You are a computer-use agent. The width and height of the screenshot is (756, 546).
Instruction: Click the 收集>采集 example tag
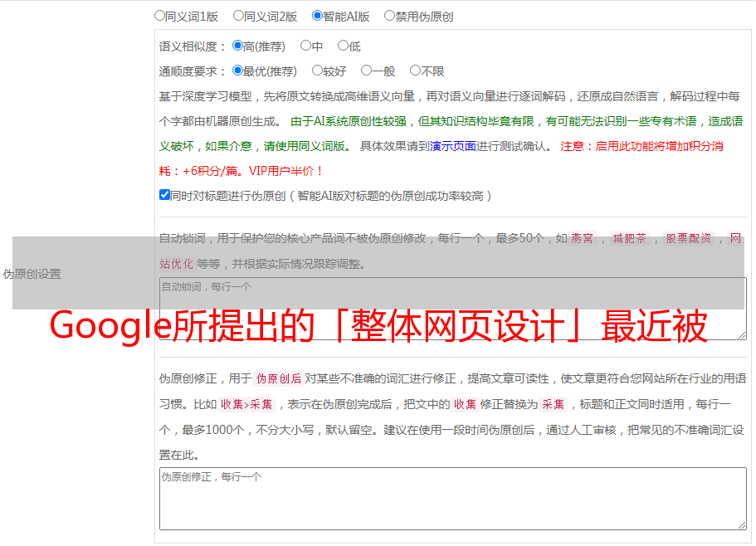246,404
